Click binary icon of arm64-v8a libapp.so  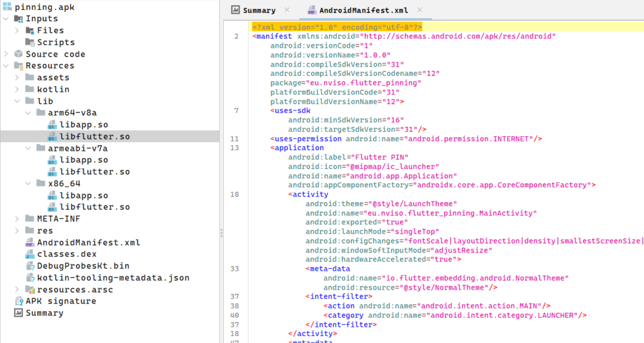(x=52, y=125)
